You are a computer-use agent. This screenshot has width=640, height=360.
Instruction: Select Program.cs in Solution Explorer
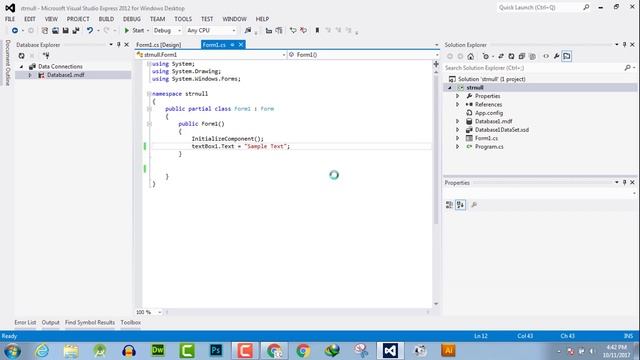(x=489, y=147)
